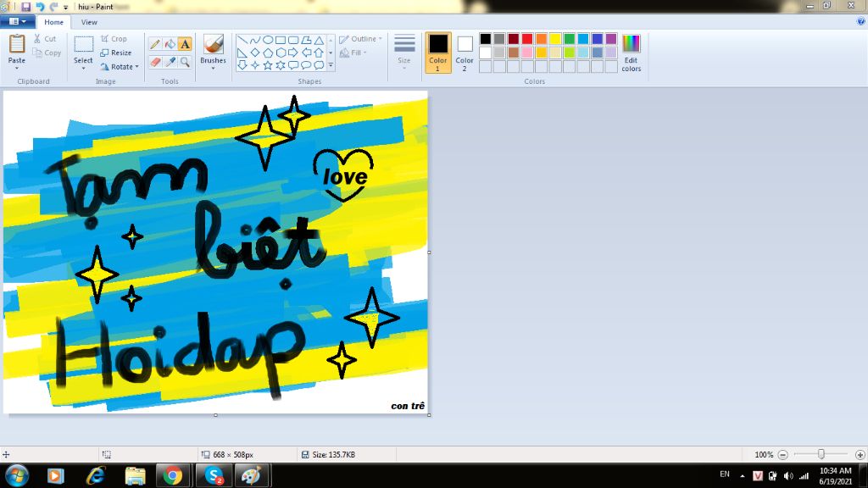868x488 pixels.
Task: Expand the Rotate dropdown
Action: pyautogui.click(x=136, y=67)
